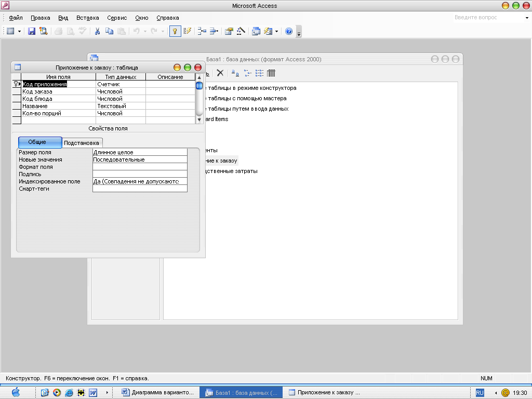Viewport: 532px width, 399px height.
Task: Click the Счетчик data type cell
Action: (121, 84)
